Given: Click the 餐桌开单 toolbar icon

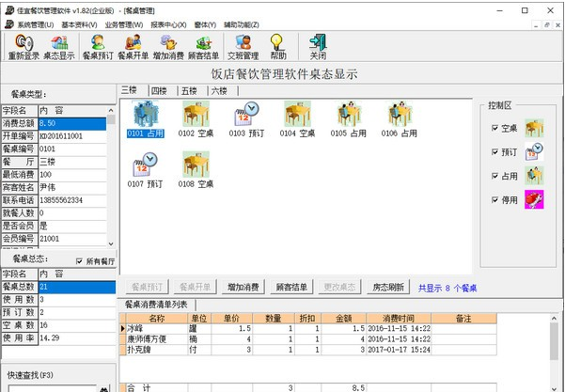Looking at the screenshot, I should [x=133, y=47].
